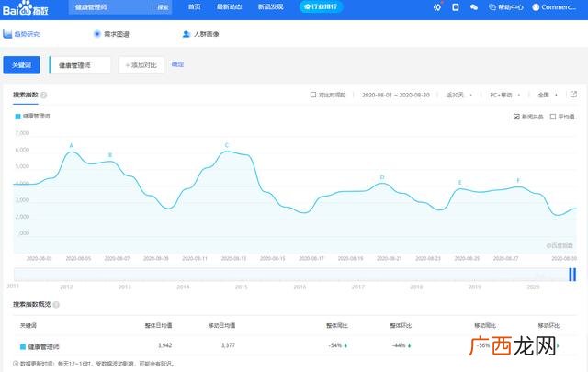Uncheck the 新闻头条 checkbox
Screen dimensions: 588x372
pyautogui.click(x=516, y=117)
